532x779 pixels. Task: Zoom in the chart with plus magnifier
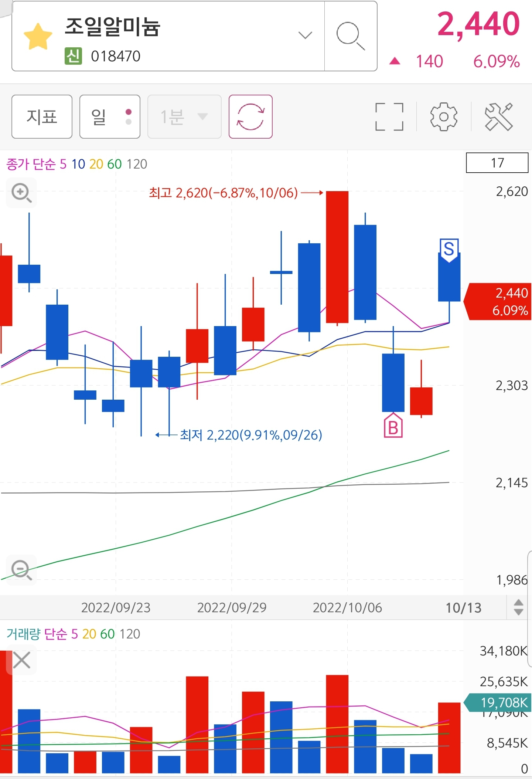21,193
